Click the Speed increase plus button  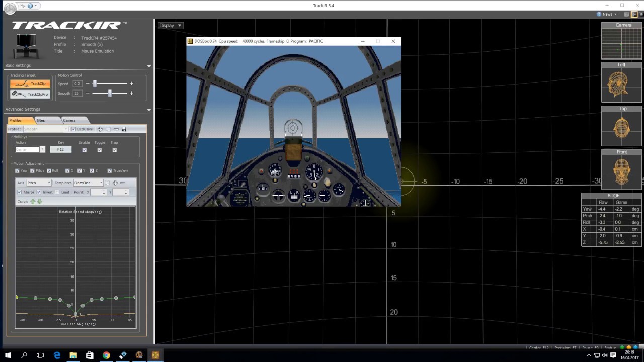pyautogui.click(x=131, y=84)
